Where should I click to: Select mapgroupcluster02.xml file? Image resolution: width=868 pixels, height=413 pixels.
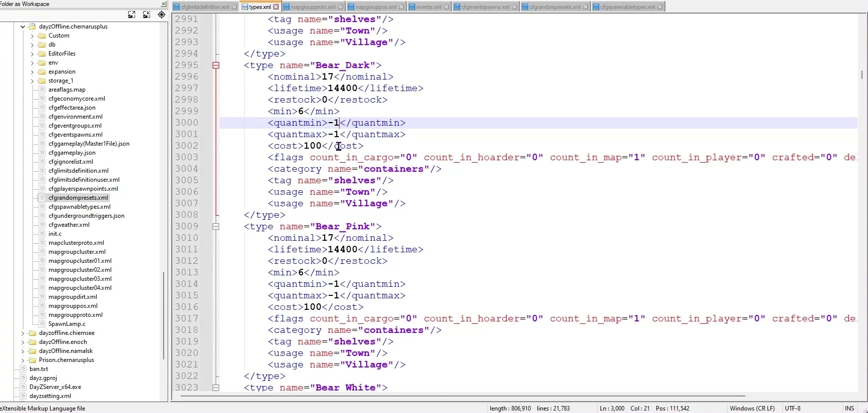80,270
